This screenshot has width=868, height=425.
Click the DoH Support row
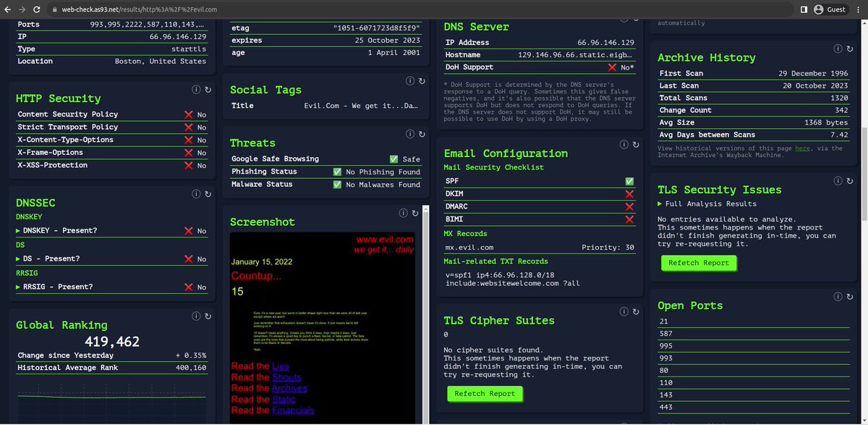(540, 67)
